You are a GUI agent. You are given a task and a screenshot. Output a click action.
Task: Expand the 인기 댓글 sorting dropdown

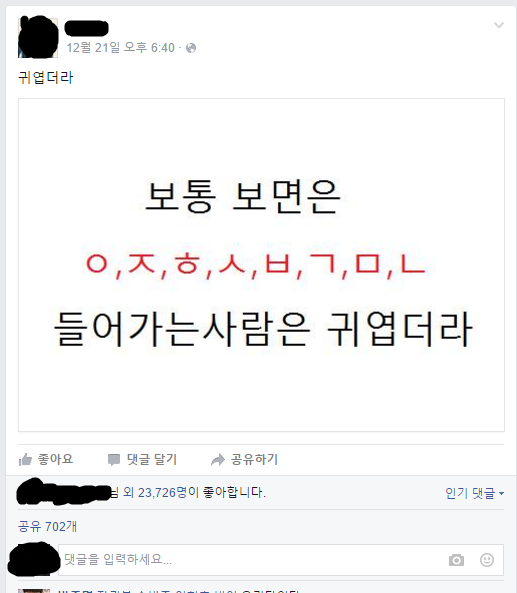[x=475, y=493]
